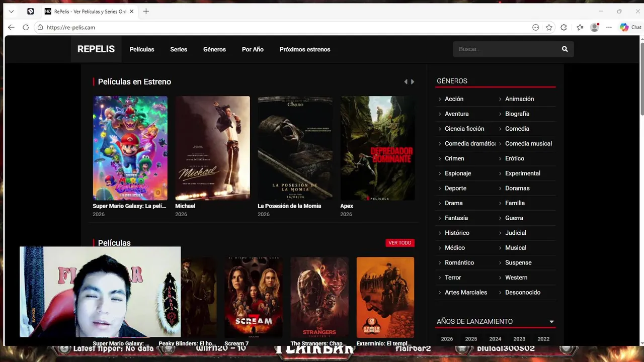Open a new browser tab with the plus icon

point(146,11)
